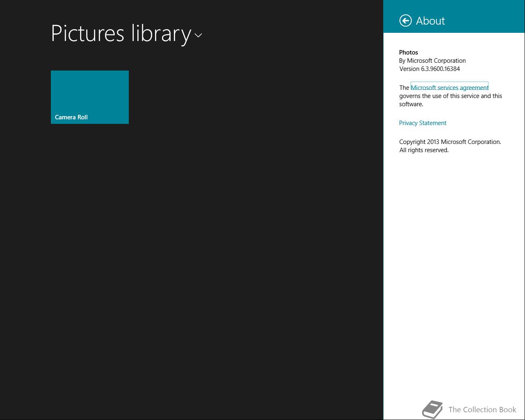Click the By Microsoft Corporation line
Screen dimensions: 525x420
(432, 61)
